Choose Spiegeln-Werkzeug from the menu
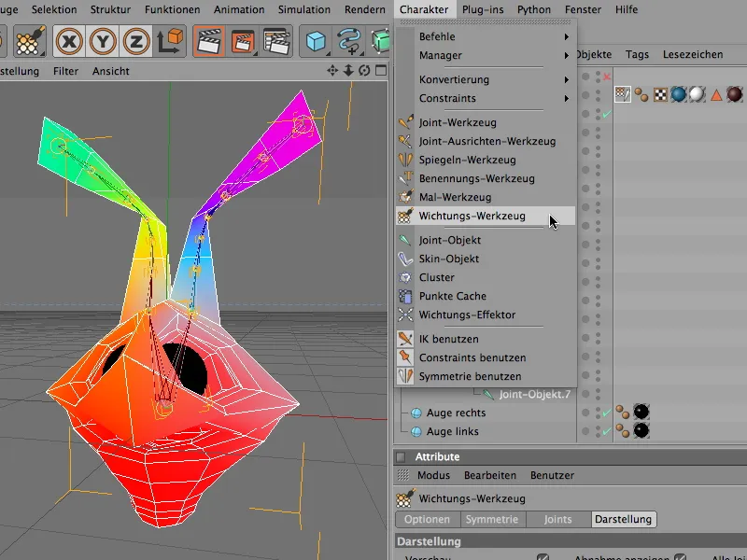Viewport: 747px width, 560px height. pos(486,160)
